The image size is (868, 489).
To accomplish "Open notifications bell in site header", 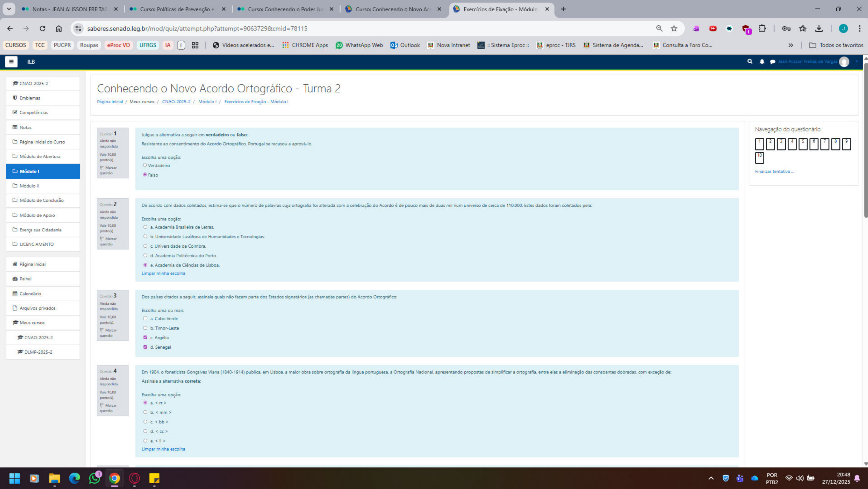I will point(762,62).
